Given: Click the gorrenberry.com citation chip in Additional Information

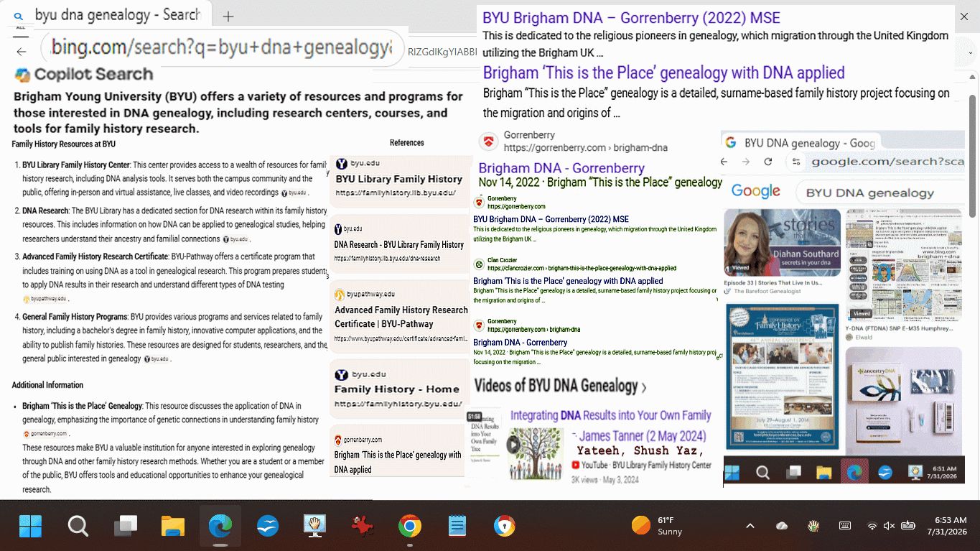Looking at the screenshot, I should click(46, 434).
